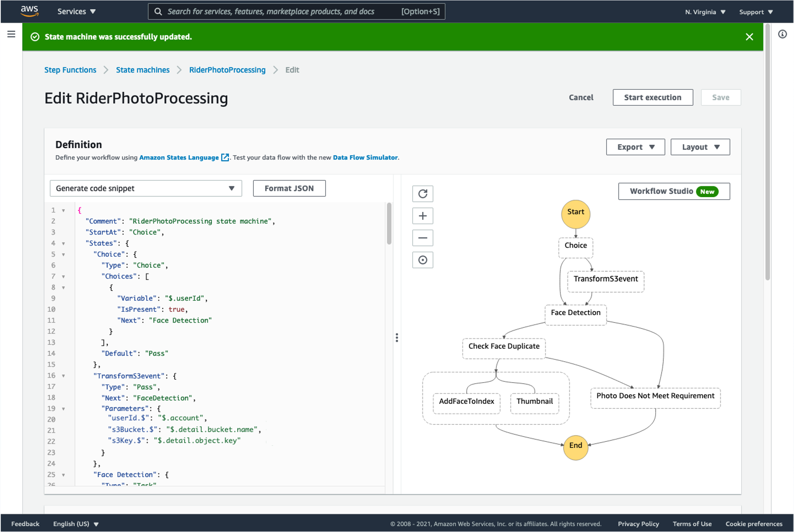The width and height of the screenshot is (794, 532).
Task: Collapse the Choices fold on line 7
Action: pyautogui.click(x=63, y=277)
